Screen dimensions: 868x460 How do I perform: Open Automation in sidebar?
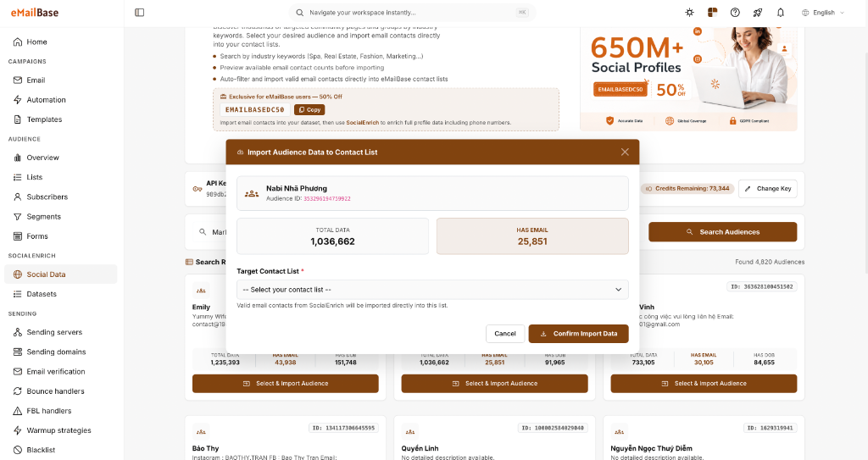pos(61,100)
